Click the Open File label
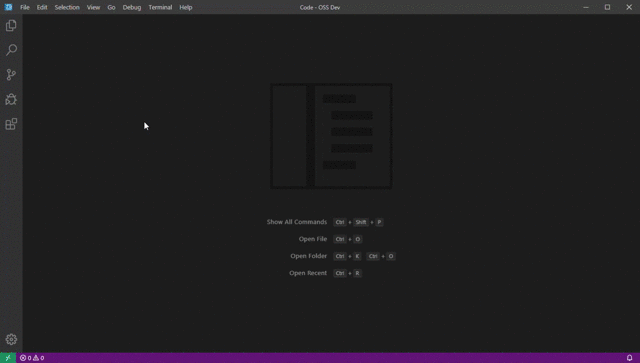Screen dimensions: 640x363 pyautogui.click(x=313, y=239)
